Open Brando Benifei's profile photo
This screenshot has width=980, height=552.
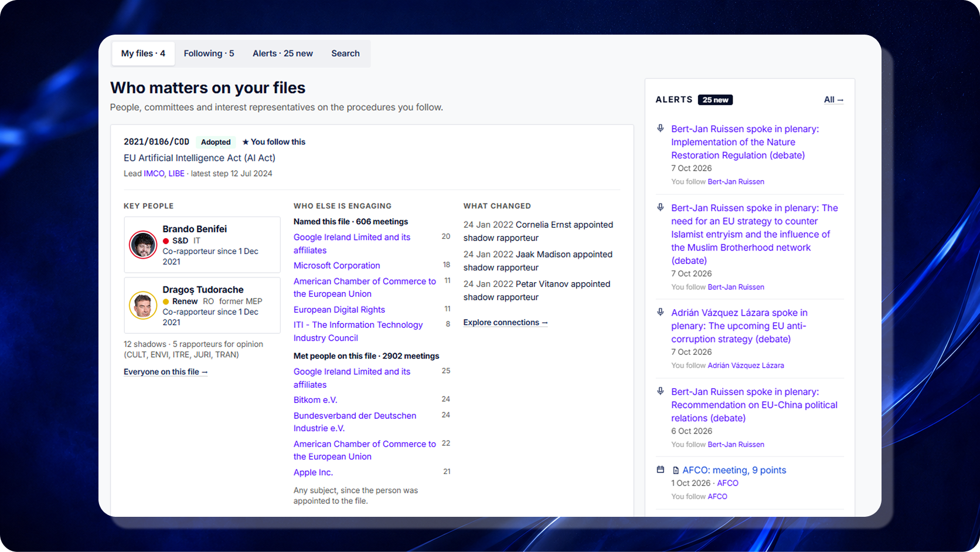click(x=143, y=245)
